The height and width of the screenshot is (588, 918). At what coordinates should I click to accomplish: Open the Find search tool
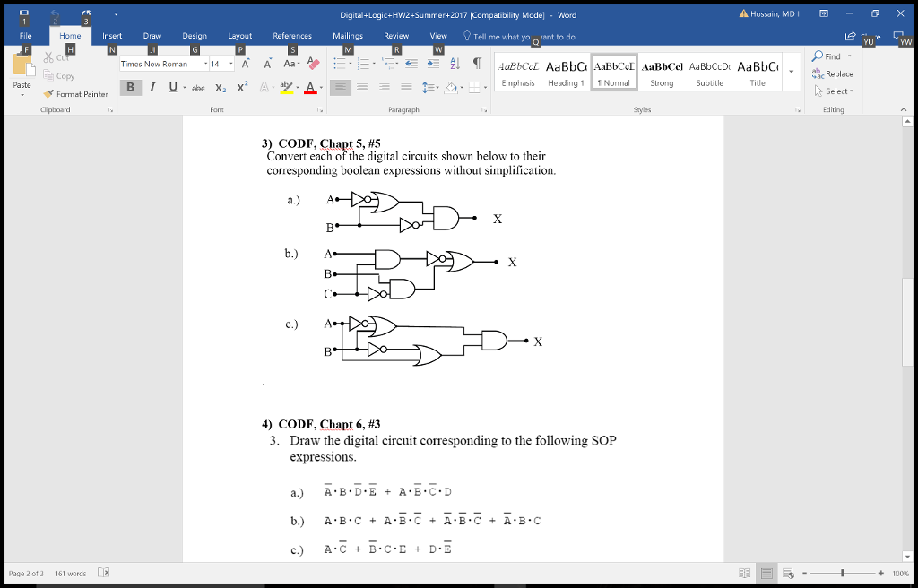tap(826, 56)
